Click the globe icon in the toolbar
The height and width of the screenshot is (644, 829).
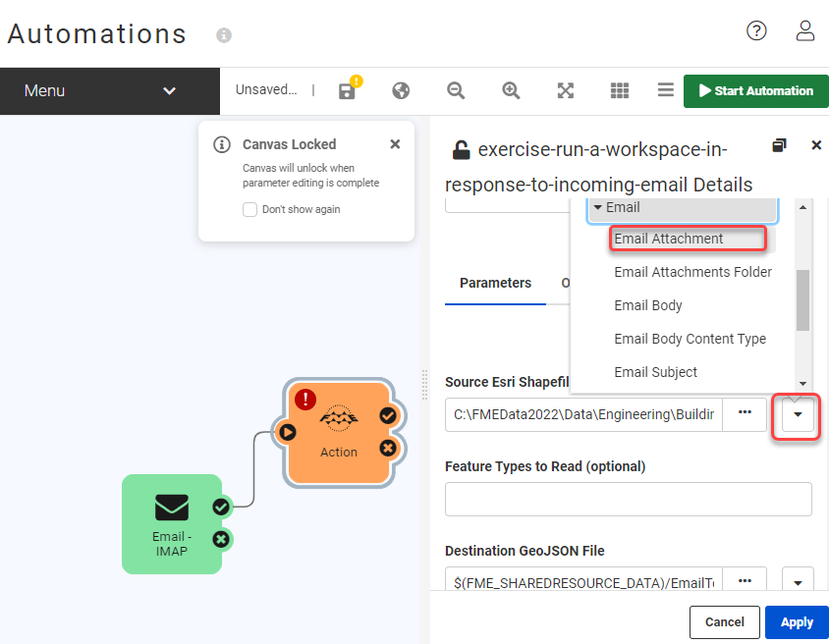[x=401, y=90]
